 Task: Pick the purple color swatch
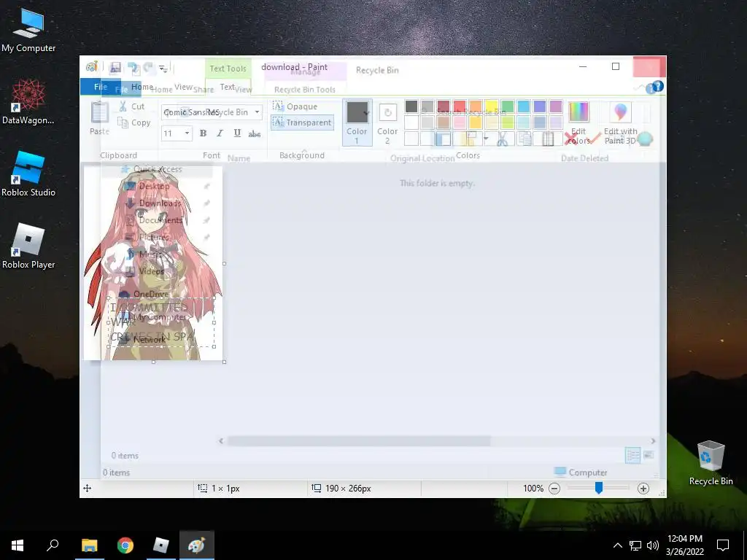(x=555, y=106)
